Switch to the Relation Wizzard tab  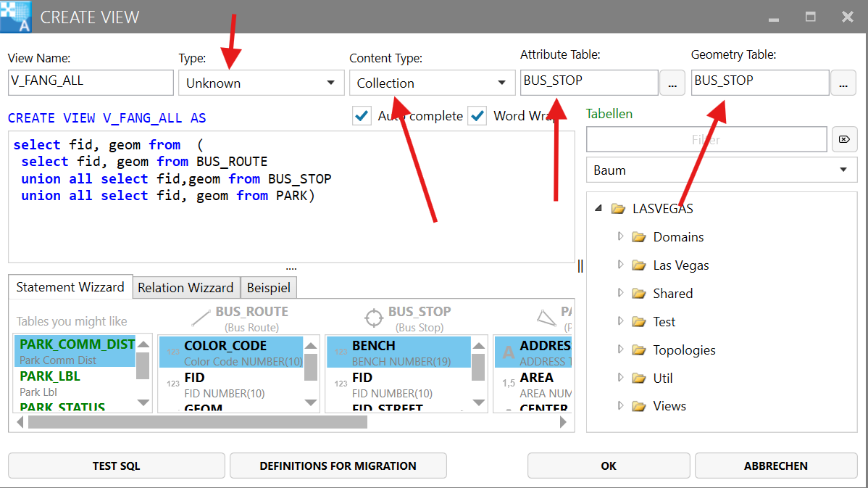click(185, 288)
